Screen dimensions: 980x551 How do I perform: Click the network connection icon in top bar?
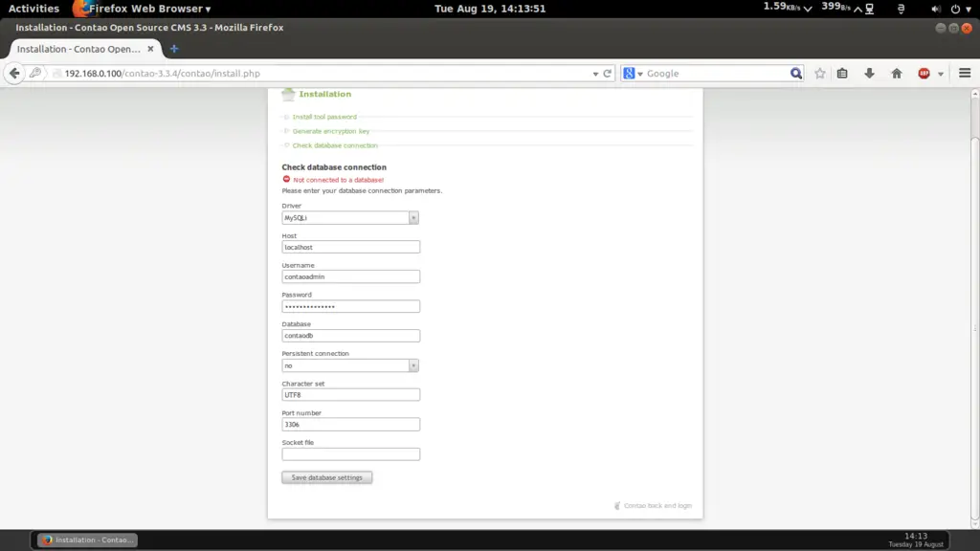[869, 9]
